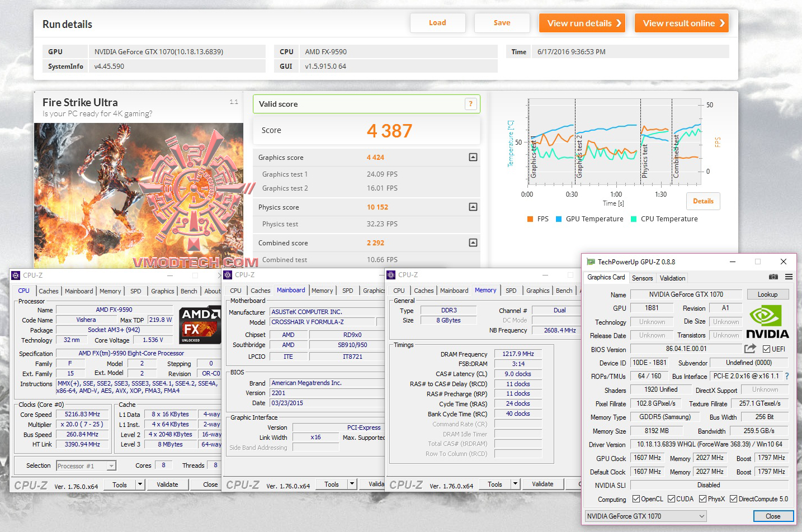The width and height of the screenshot is (802, 532).
Task: Collapse the Combined score section
Action: point(473,243)
